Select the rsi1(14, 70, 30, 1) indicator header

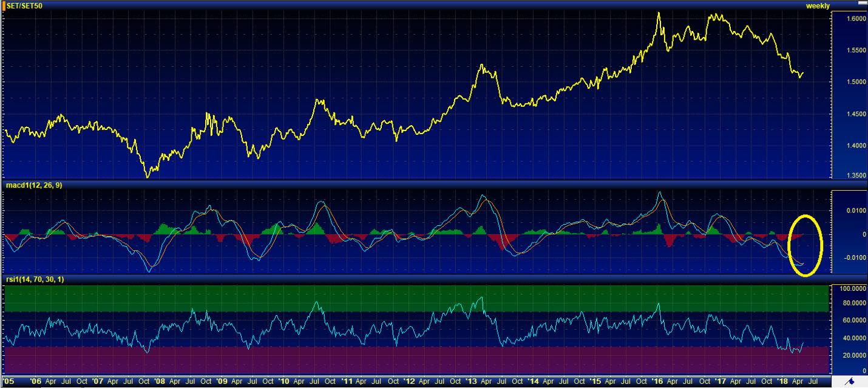pyautogui.click(x=35, y=279)
